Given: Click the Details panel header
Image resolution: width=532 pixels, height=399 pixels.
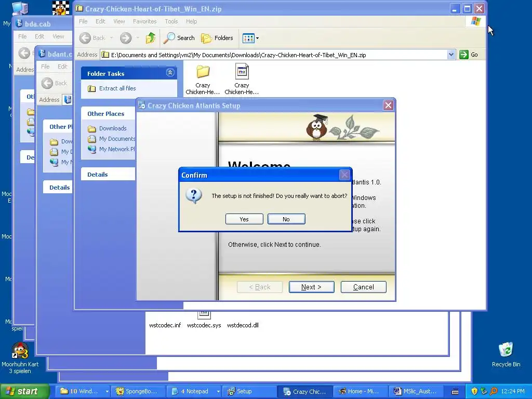Looking at the screenshot, I should click(108, 175).
